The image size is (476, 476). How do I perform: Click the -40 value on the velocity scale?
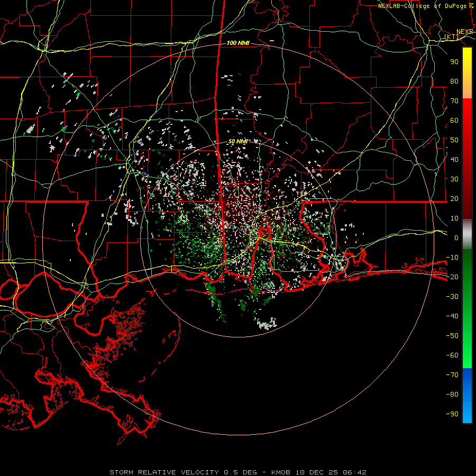click(x=452, y=316)
